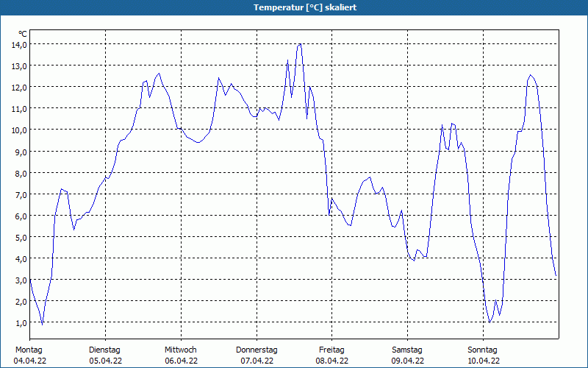
Task: Click the Mittwoch day label
Action: pyautogui.click(x=181, y=350)
